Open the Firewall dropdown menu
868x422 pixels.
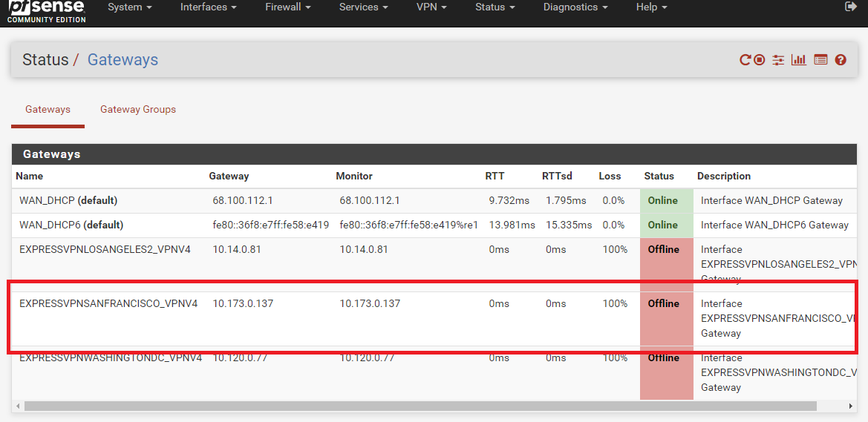(x=288, y=7)
